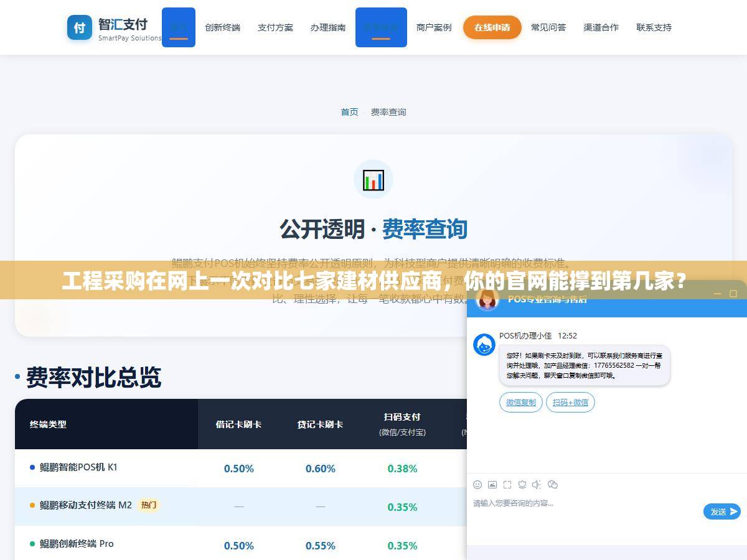
Task: Click the 0.35% scan rate for Pro
Action: click(x=402, y=546)
